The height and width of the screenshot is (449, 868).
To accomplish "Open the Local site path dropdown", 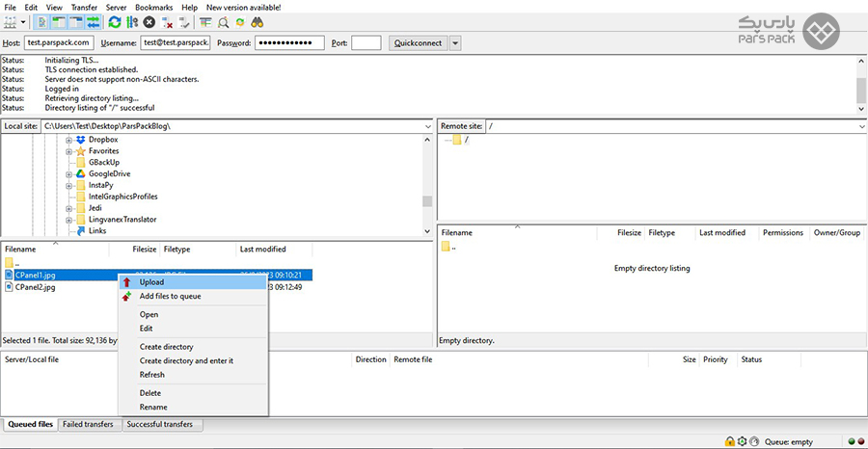I will point(427,126).
